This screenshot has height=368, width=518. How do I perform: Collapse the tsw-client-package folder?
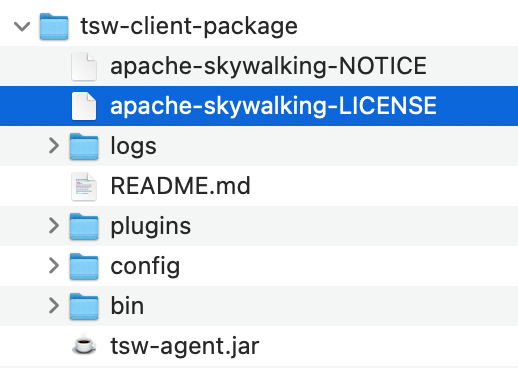22,26
